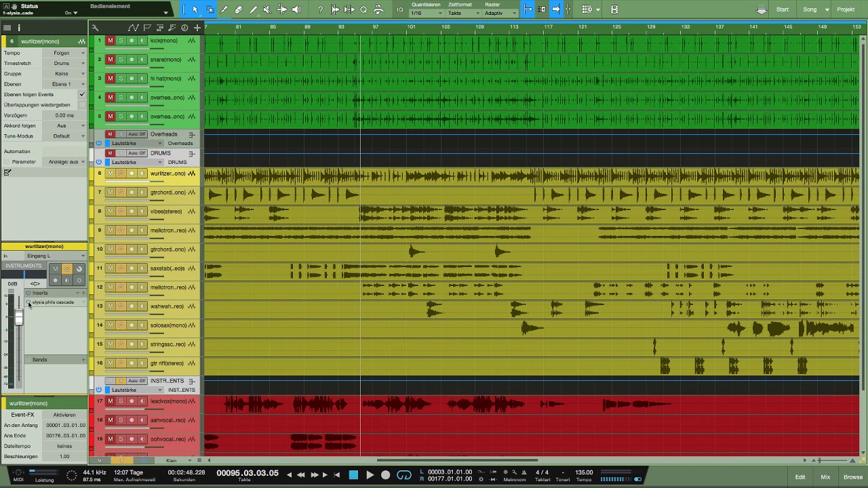Open the Browse panel tab
The width and height of the screenshot is (868, 488).
(x=853, y=477)
